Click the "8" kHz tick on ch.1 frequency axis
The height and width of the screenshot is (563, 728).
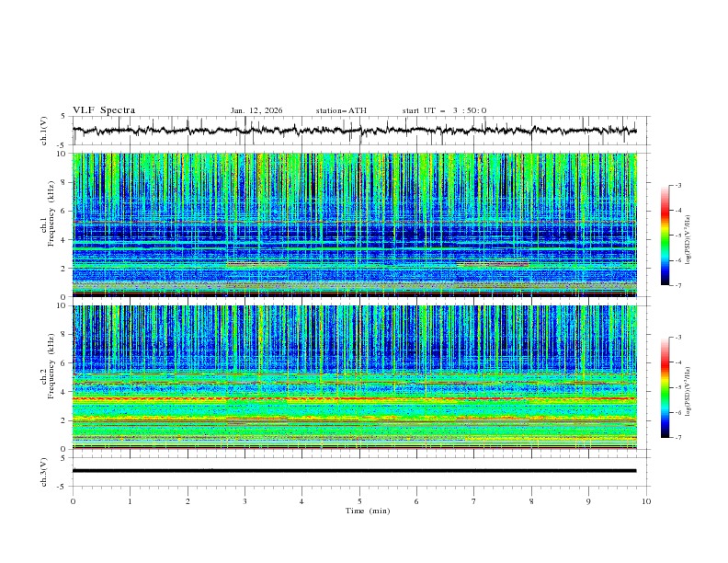65,182
